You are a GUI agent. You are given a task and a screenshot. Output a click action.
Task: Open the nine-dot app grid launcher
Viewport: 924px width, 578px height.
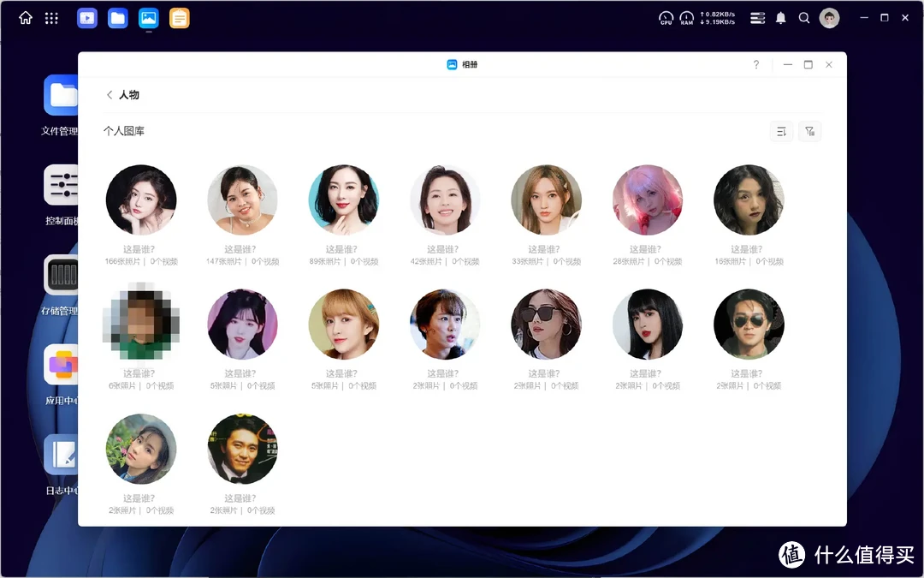(x=51, y=18)
